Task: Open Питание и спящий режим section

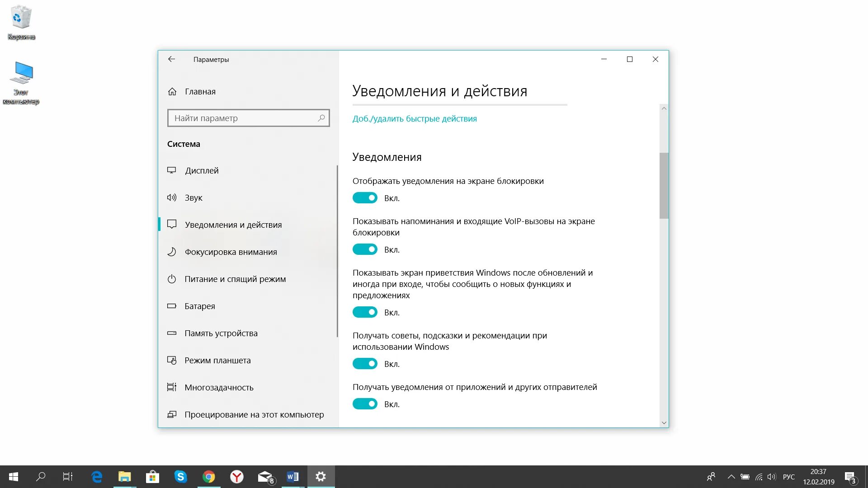Action: (235, 279)
